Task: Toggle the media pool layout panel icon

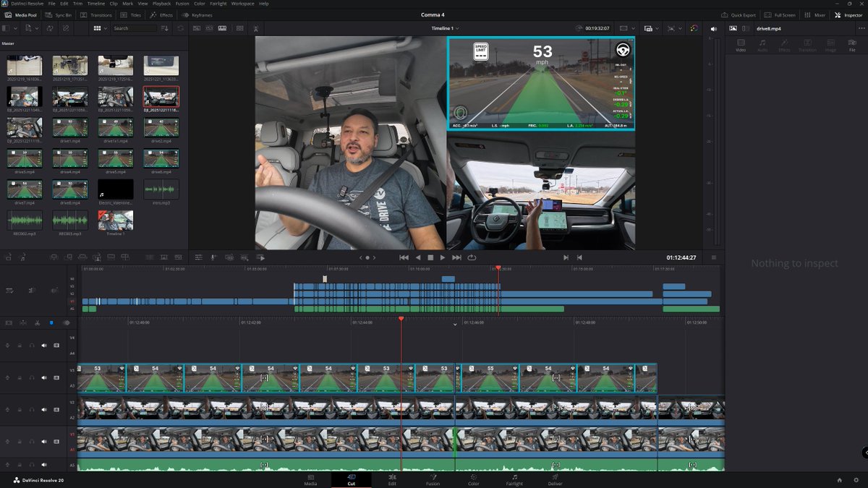Action: click(6, 28)
